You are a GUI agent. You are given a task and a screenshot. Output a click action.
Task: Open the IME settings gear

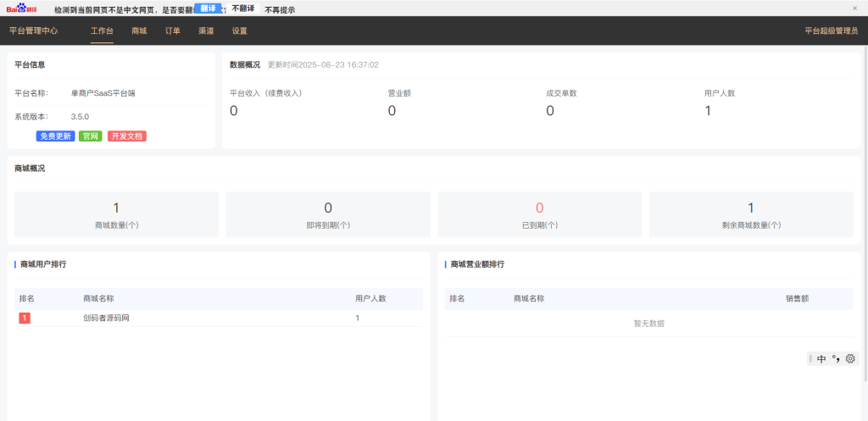(x=850, y=359)
